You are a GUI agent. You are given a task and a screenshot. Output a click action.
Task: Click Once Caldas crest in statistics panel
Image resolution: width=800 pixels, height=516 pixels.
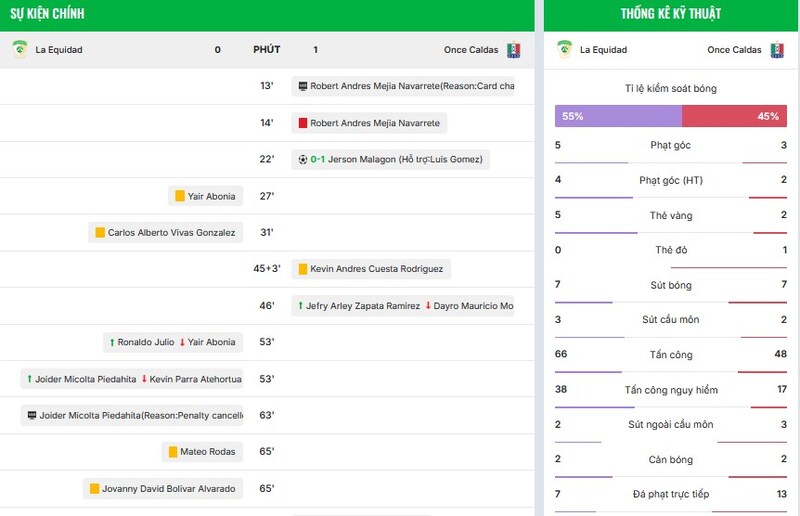pyautogui.click(x=777, y=49)
